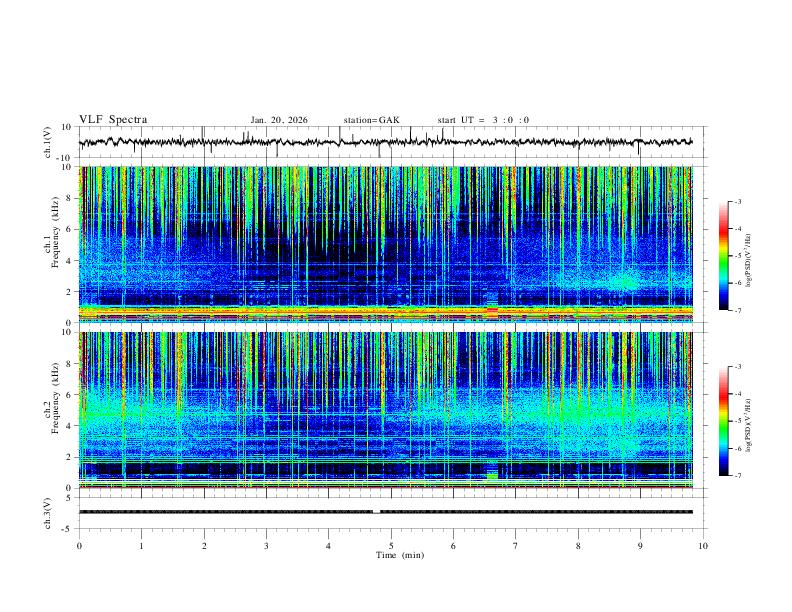Click the ch.2 spectrogram panel
The width and height of the screenshot is (792, 612).
(x=386, y=410)
